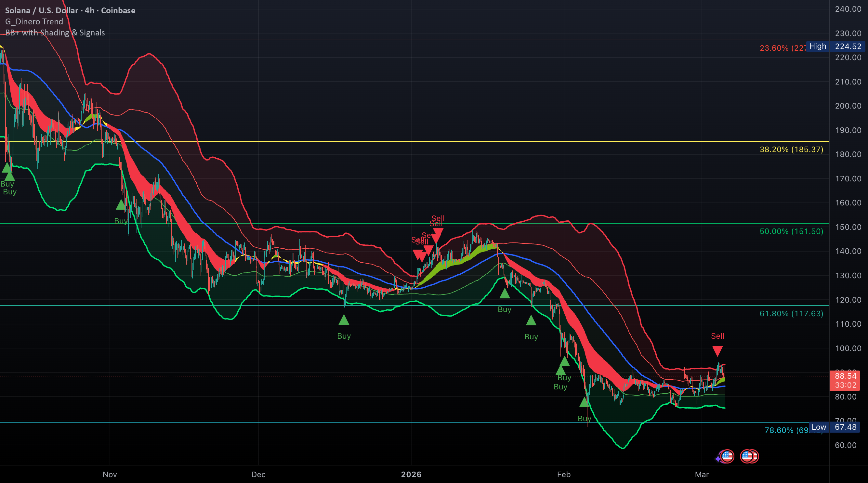Screen dimensions: 868x483
Task: Select the Buy triangle just before November
Action: pyautogui.click(x=121, y=204)
